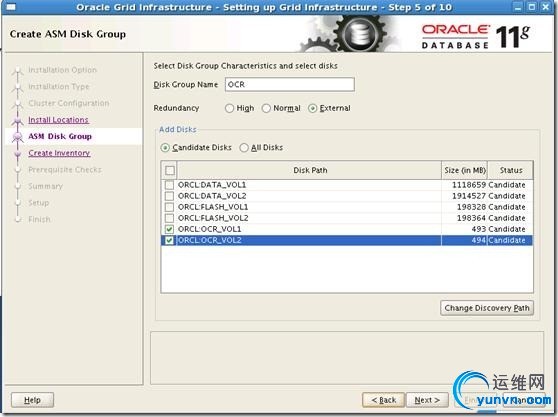Minimize the Oracle Grid Infrastructure window
558x417 pixels.
518,7
